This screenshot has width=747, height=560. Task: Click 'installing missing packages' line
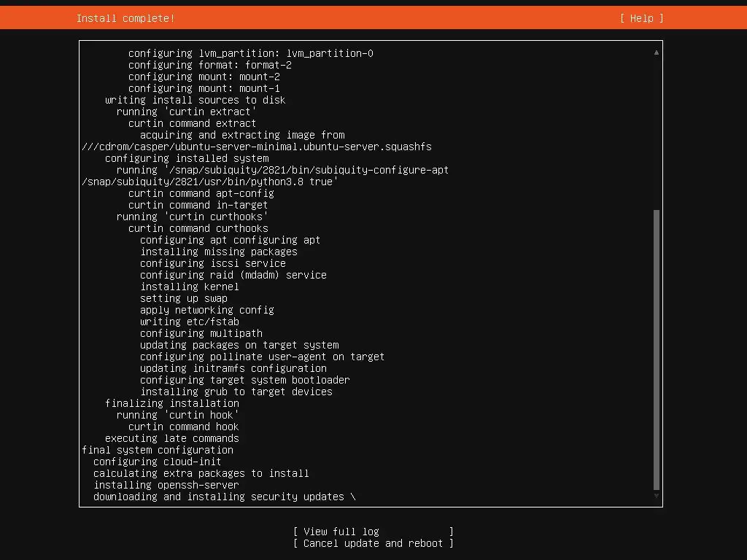(219, 252)
